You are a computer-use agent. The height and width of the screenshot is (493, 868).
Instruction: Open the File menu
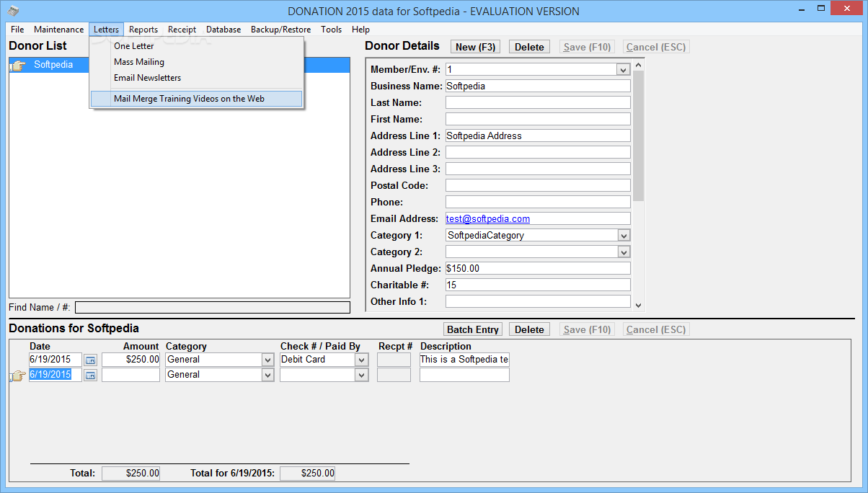coord(17,30)
